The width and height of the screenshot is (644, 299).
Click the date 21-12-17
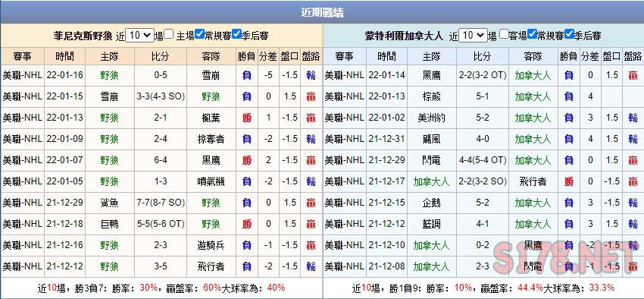point(386,181)
